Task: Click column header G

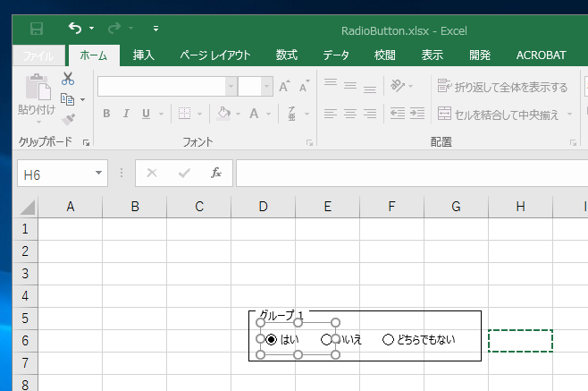Action: click(456, 207)
